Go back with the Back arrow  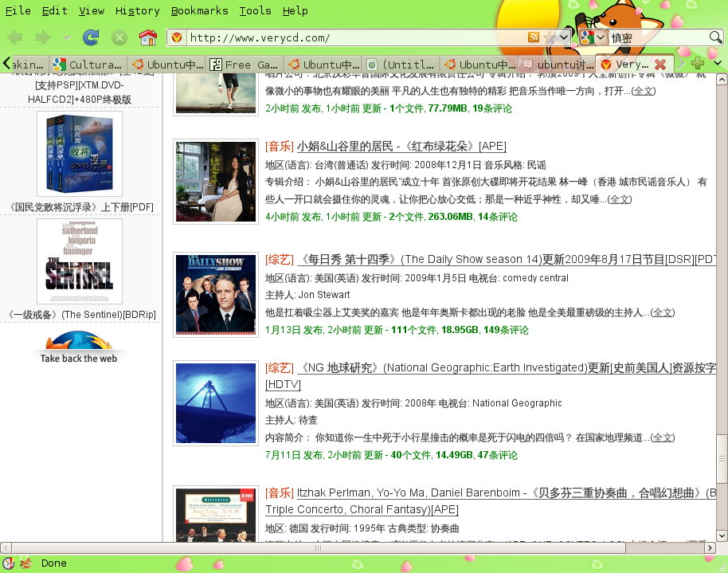coord(15,37)
